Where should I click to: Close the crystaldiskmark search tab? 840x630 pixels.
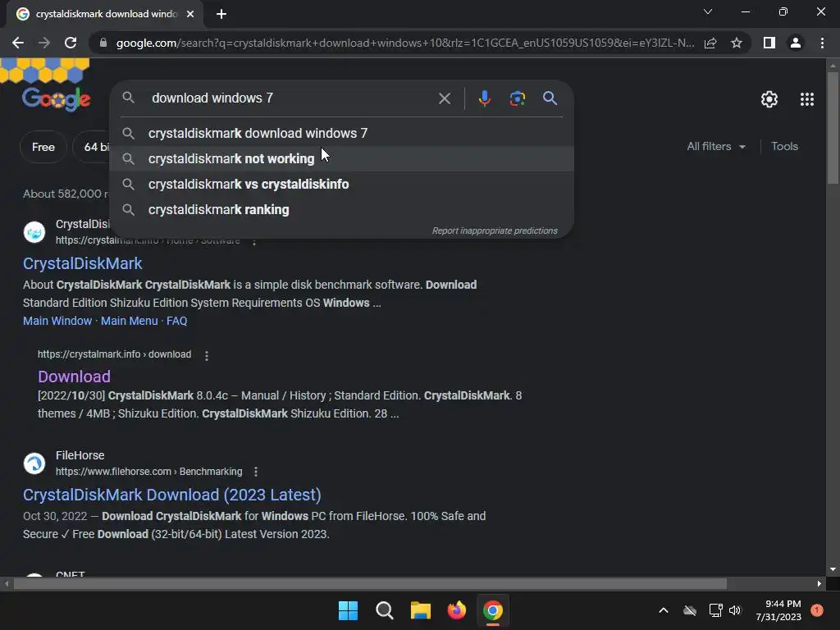(190, 14)
